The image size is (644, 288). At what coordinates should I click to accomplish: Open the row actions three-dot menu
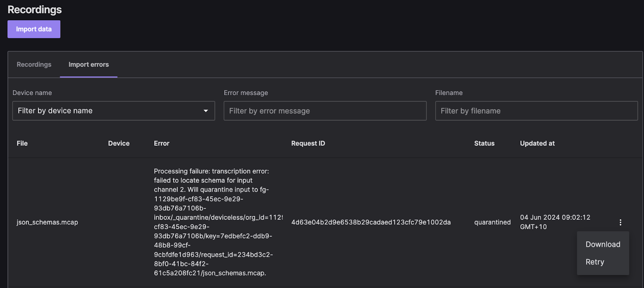[620, 222]
